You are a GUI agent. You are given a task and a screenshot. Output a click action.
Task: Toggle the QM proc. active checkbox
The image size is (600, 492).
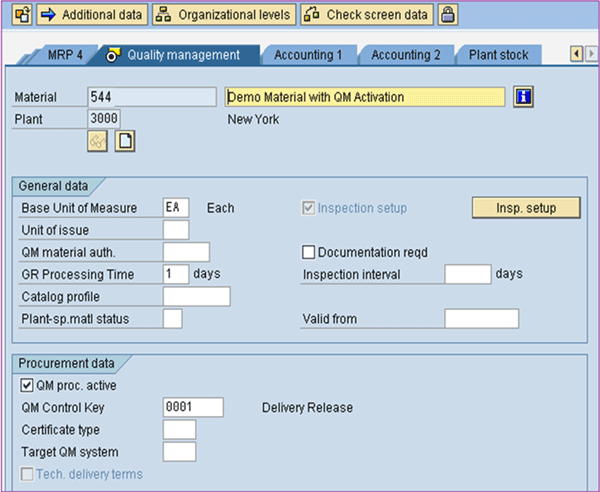tap(27, 385)
